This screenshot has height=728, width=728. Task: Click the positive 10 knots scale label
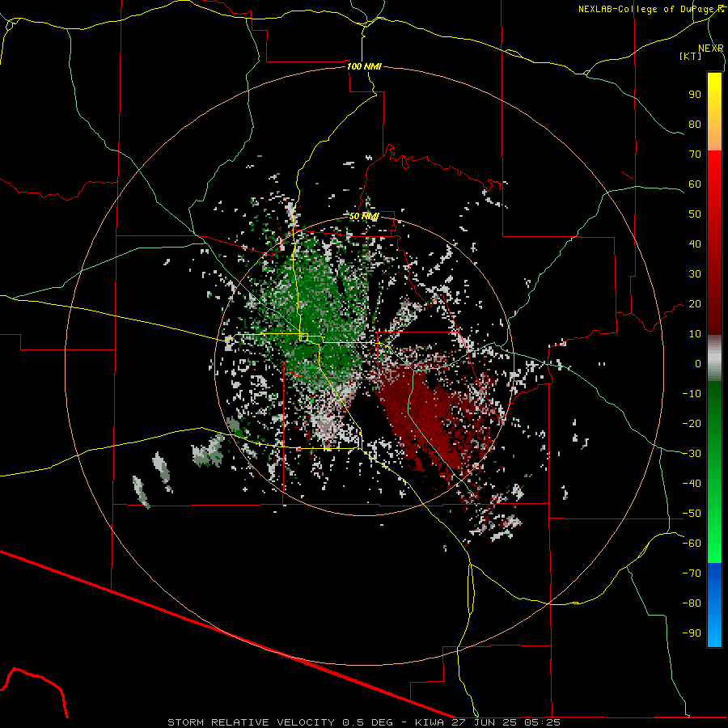[695, 334]
